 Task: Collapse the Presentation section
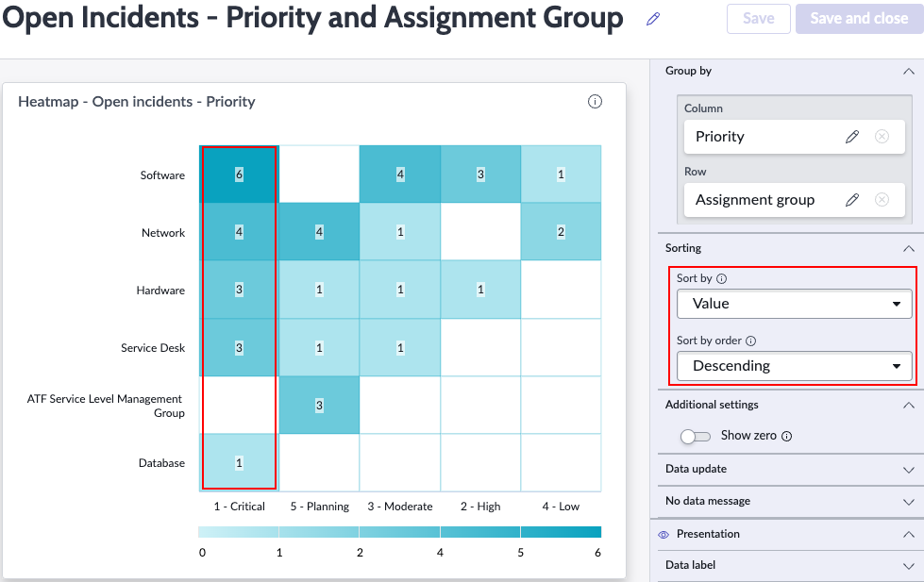(909, 534)
